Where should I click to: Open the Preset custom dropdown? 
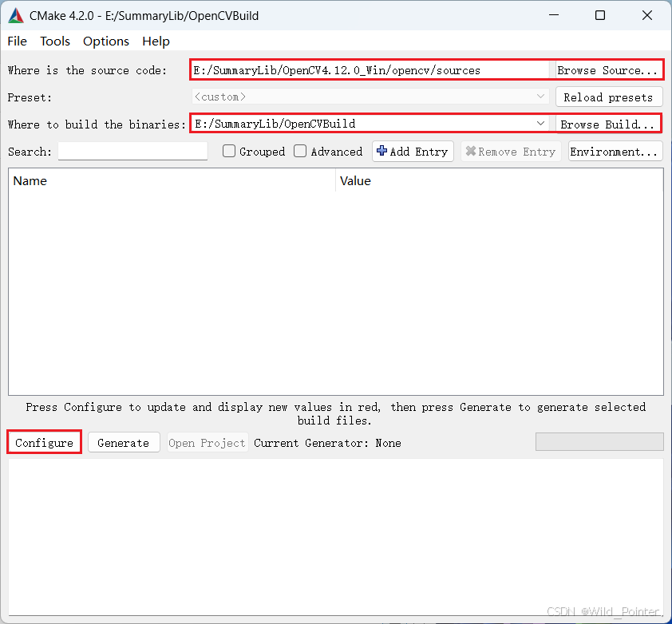pos(370,97)
